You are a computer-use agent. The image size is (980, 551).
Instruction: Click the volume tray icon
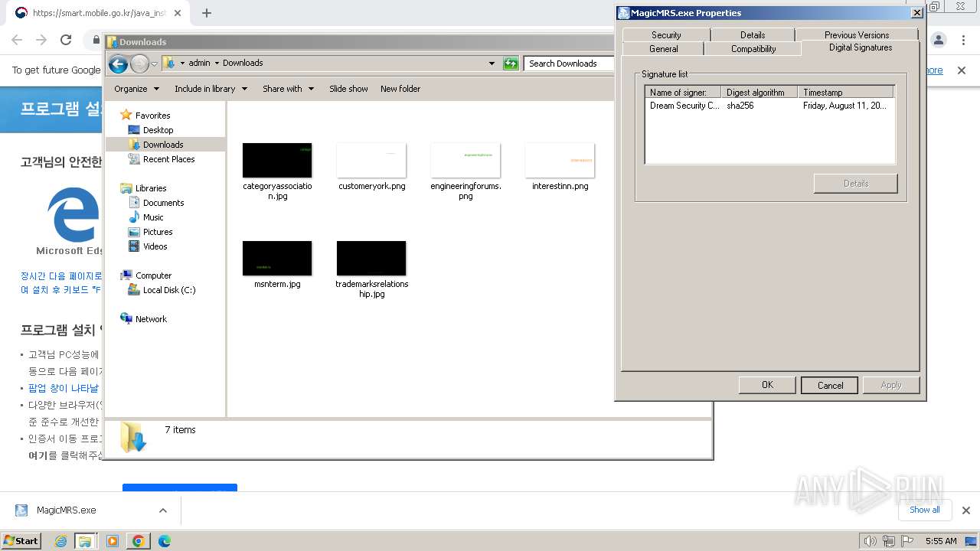870,541
